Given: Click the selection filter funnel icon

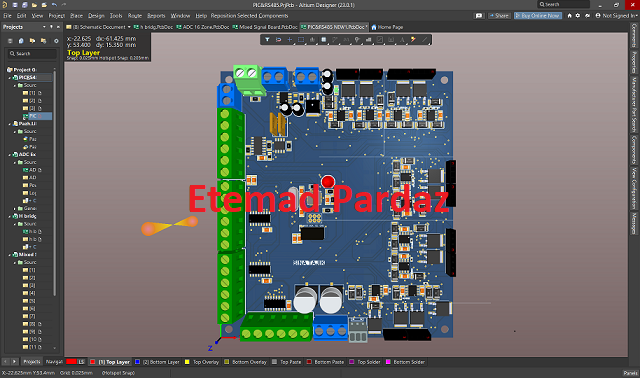Looking at the screenshot, I should pos(267,40).
